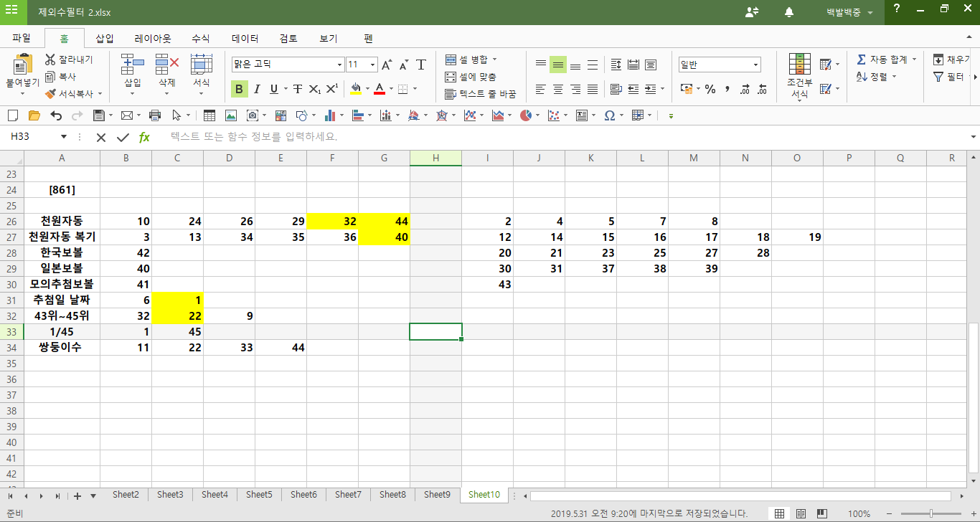Viewport: 980px width, 522px height.
Task: Click the Paste (붙여넣기) clipboard icon
Action: (23, 65)
